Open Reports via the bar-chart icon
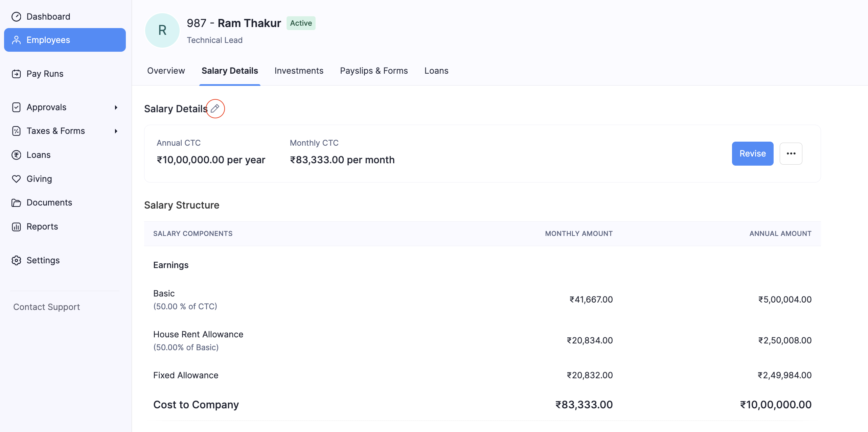Viewport: 868px width, 432px height. 17,226
